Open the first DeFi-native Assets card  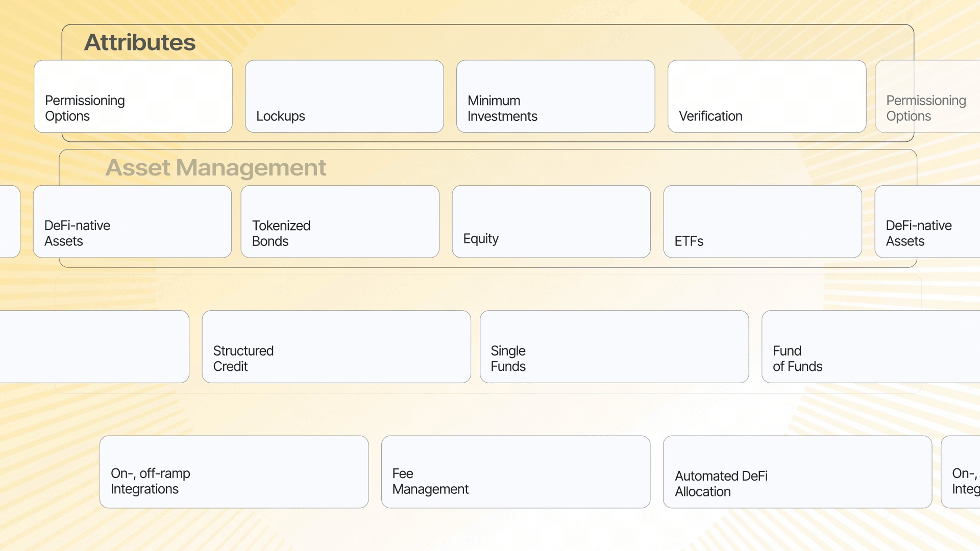click(x=132, y=221)
